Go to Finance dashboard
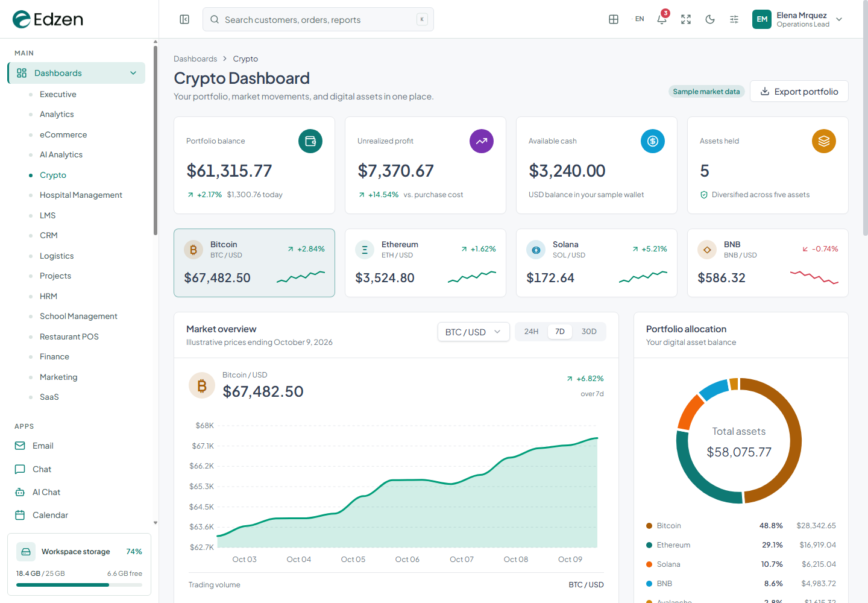 (54, 356)
